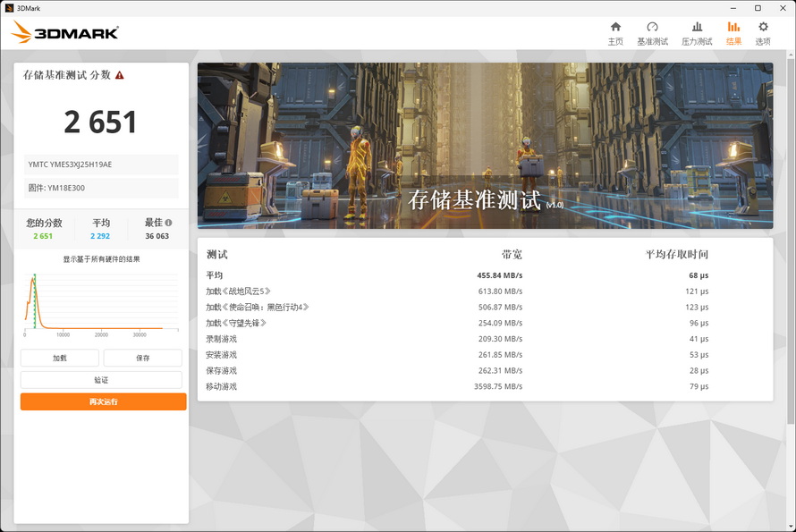The height and width of the screenshot is (532, 796).
Task: Click access time value 123 µs
Action: pyautogui.click(x=697, y=307)
